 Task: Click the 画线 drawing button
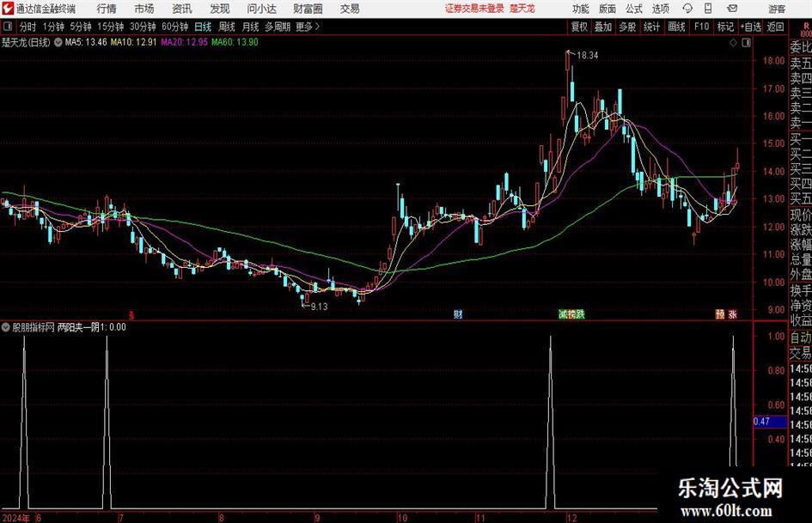(x=676, y=27)
